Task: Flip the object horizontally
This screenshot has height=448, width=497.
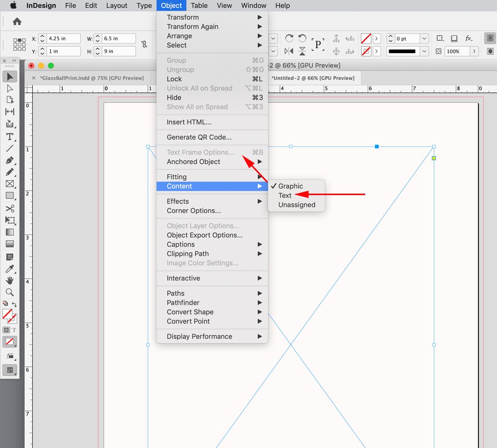Action: (289, 51)
